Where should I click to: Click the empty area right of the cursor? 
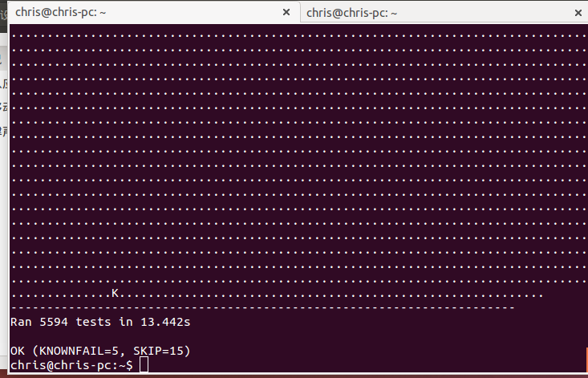[x=361, y=365]
